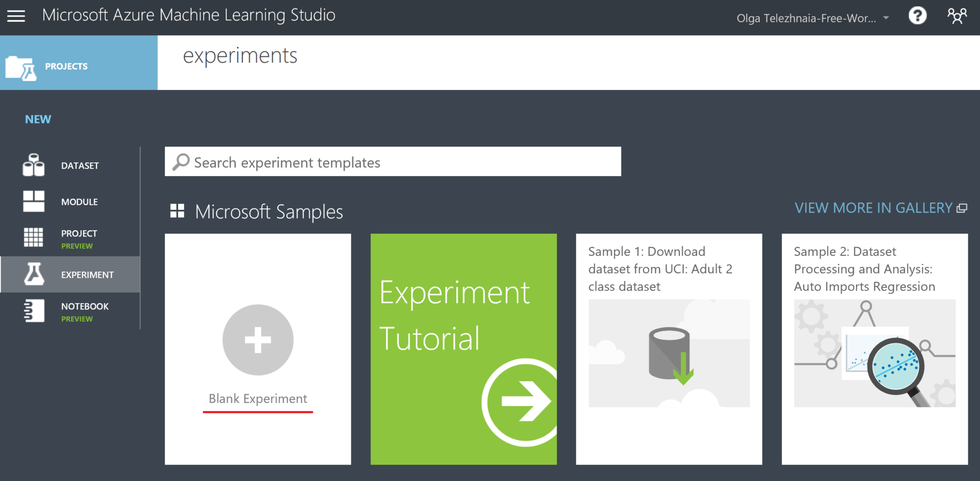Open the help question mark icon
The image size is (980, 481).
coord(917,16)
